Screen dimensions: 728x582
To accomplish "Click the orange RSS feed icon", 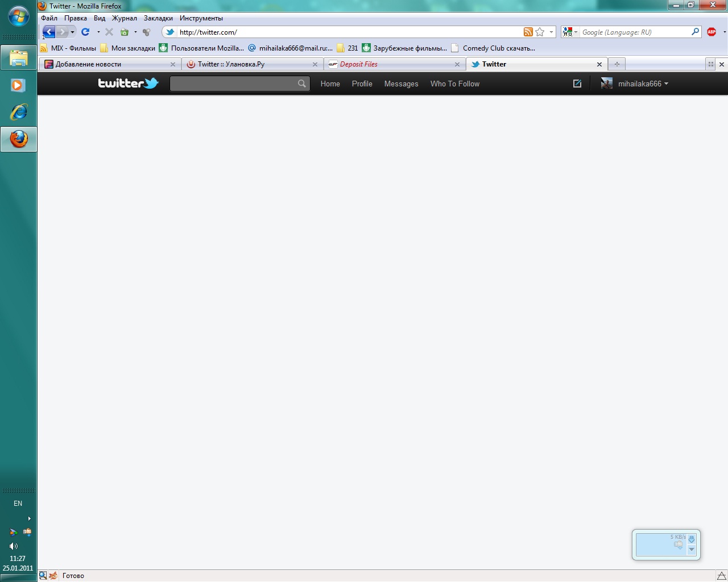I will (x=528, y=32).
